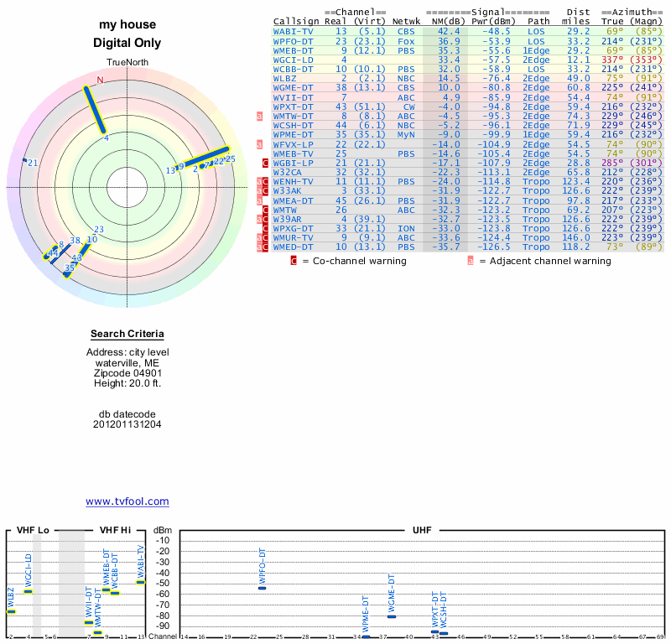
Task: Click the WGME-DT marker in UHF spectrum chart
Action: coord(392,616)
